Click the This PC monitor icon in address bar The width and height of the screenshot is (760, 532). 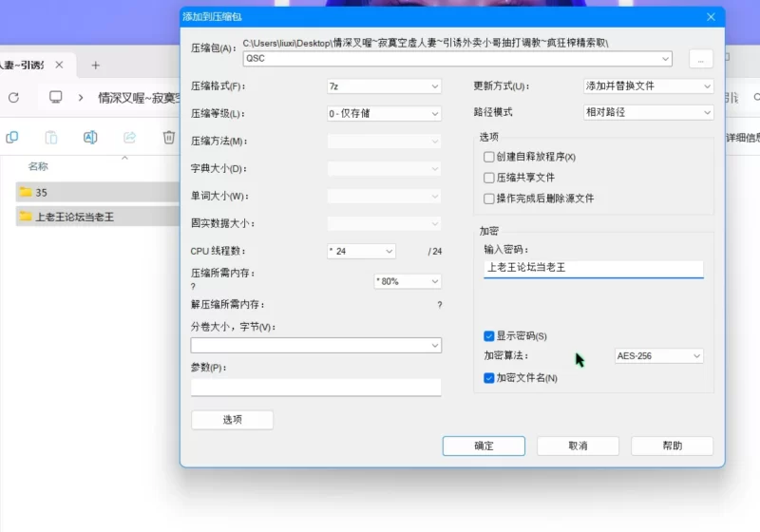pos(56,97)
